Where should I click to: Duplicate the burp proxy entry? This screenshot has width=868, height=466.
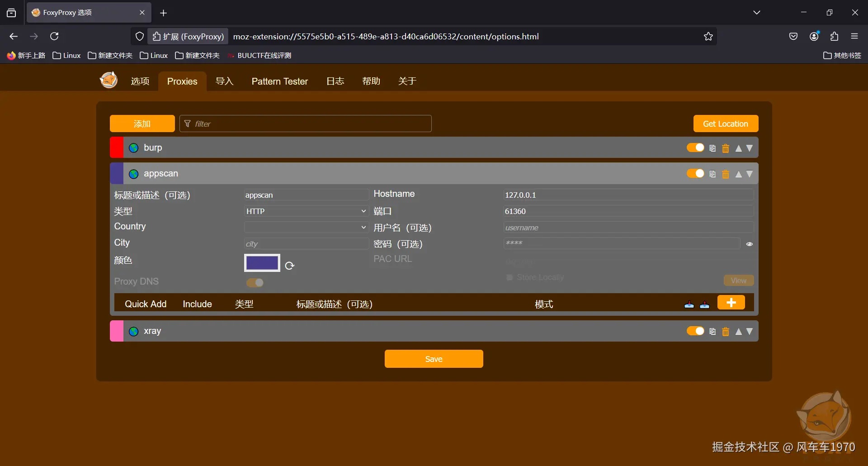pyautogui.click(x=712, y=148)
